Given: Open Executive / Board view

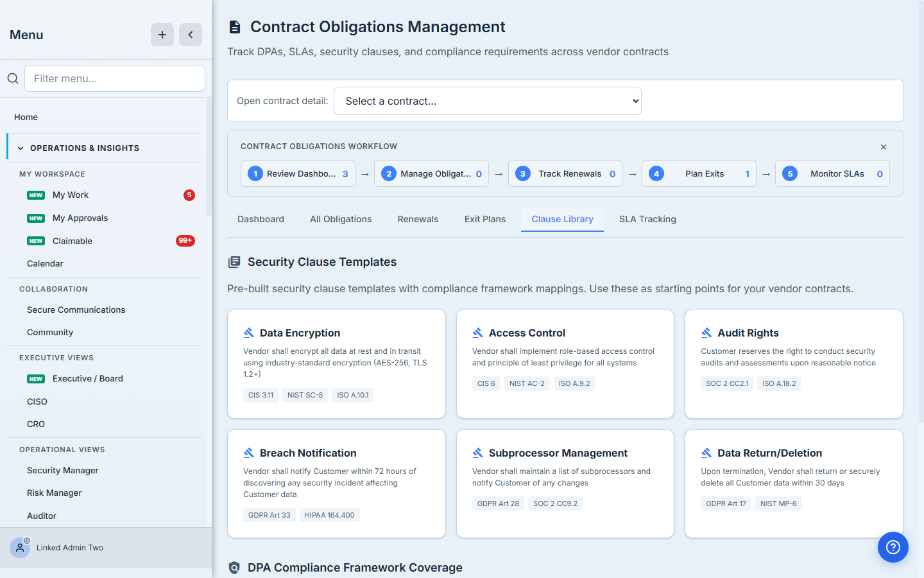Looking at the screenshot, I should point(88,378).
